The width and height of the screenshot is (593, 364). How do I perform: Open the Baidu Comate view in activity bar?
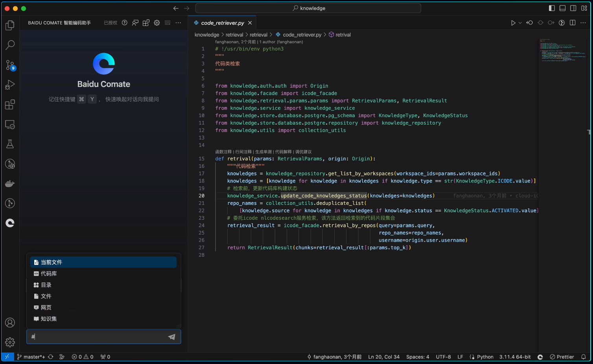[10, 223]
